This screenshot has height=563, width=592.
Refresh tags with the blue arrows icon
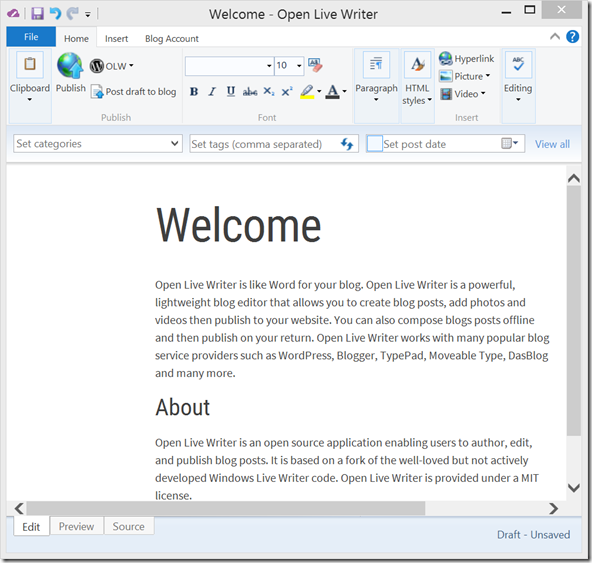(347, 144)
